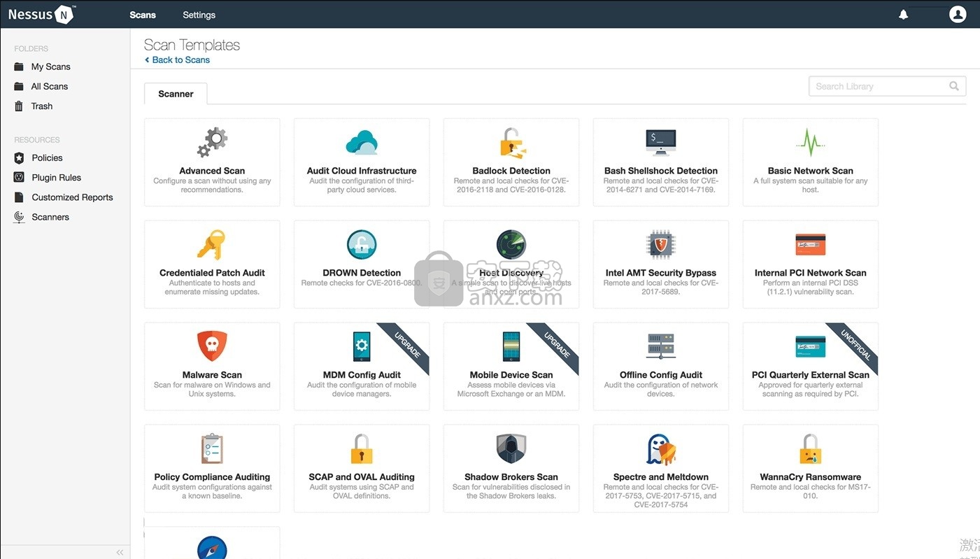Click the Nessus logo
This screenshot has height=559, width=980.
[42, 14]
